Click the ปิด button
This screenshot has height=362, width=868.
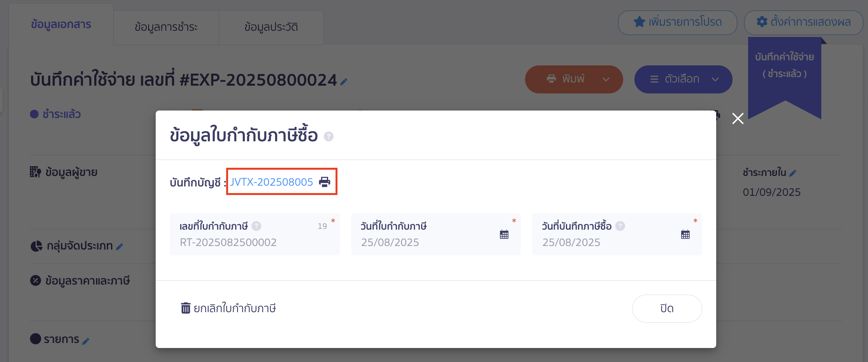click(667, 309)
